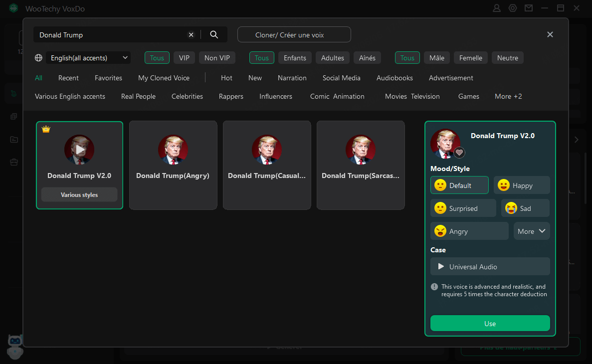Select Various English accents category

pyautogui.click(x=70, y=96)
